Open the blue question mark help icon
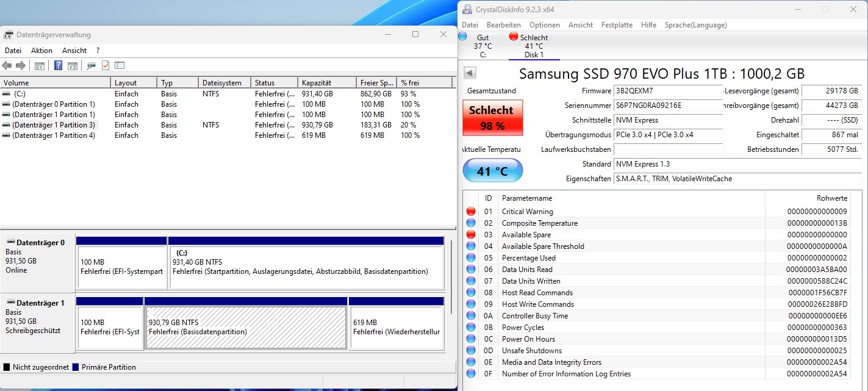This screenshot has width=868, height=391. (59, 65)
